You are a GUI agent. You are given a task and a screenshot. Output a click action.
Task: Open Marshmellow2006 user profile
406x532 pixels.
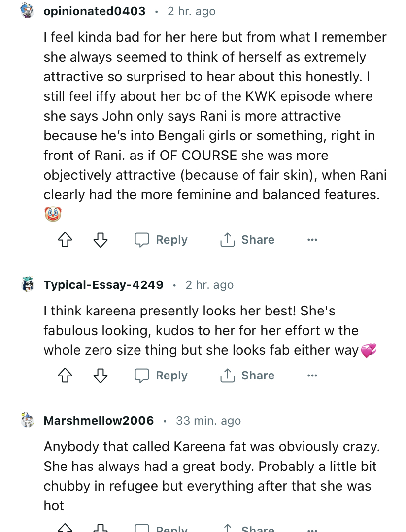[99, 421]
